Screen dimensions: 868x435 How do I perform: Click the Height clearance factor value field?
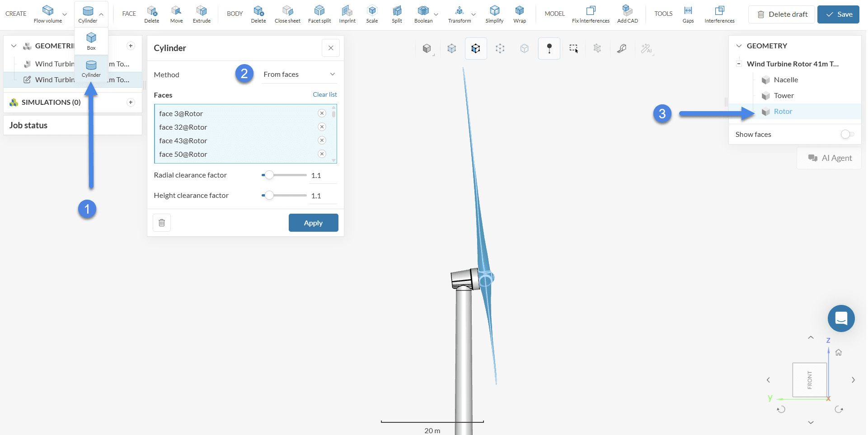323,196
